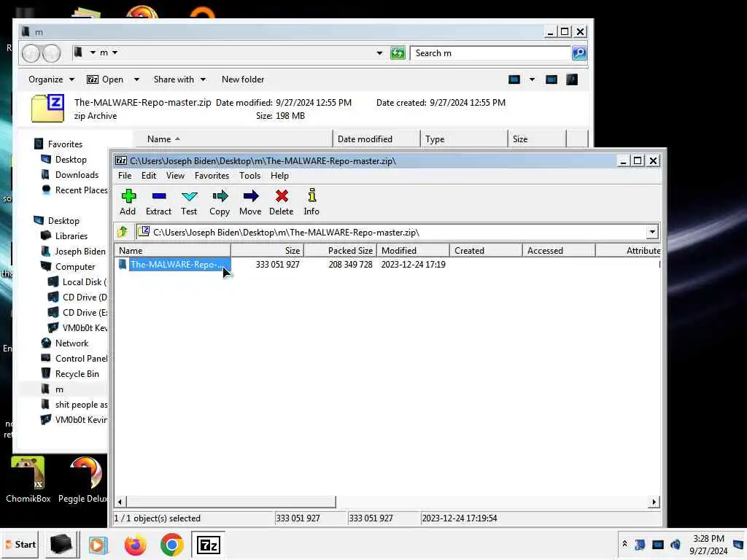
Task: Click the Move toolbar icon
Action: 251,203
